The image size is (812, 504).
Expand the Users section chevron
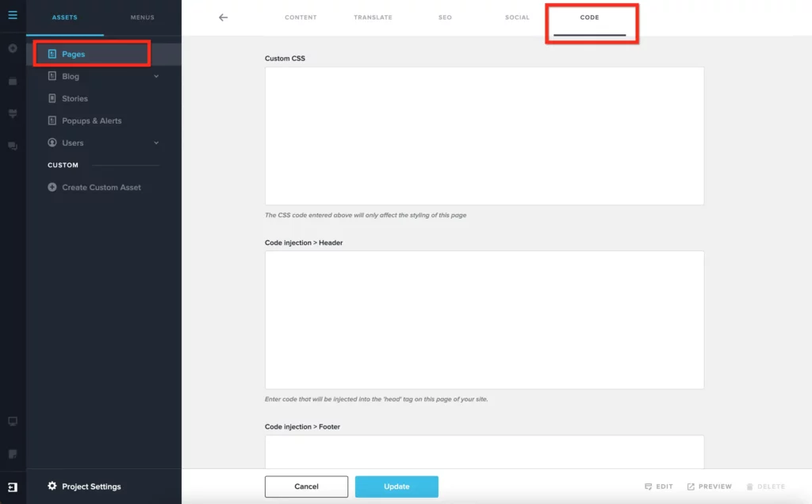(155, 143)
